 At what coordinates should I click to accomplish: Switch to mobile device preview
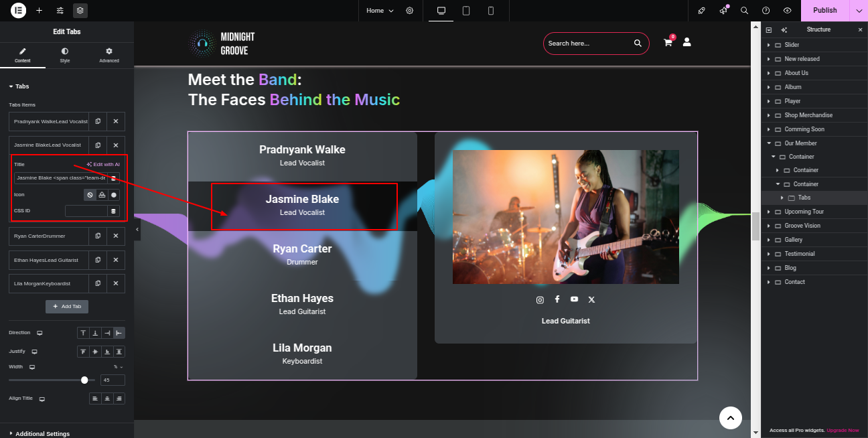(x=491, y=11)
